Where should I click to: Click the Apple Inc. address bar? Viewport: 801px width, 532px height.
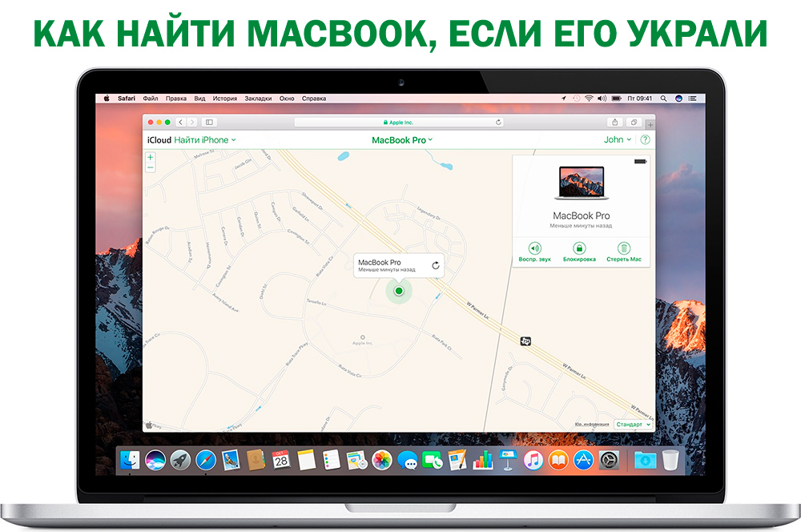398,122
